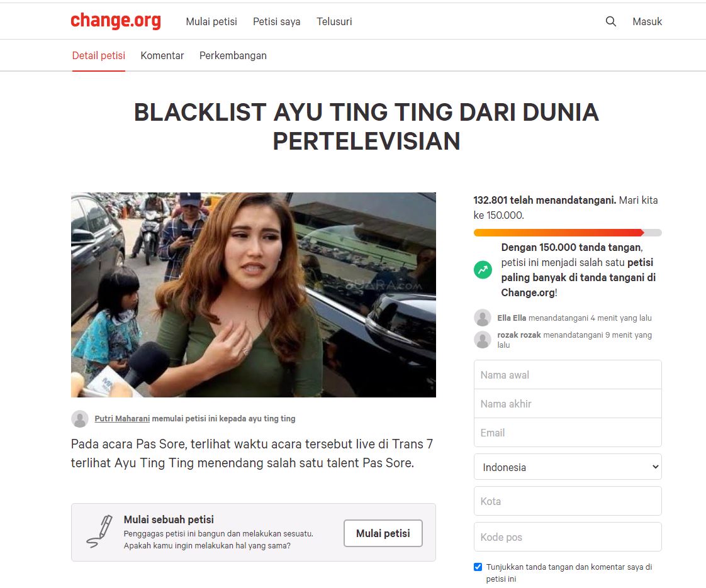Switch to the Komentar tab
Viewport: 706px width, 588px height.
pos(162,56)
